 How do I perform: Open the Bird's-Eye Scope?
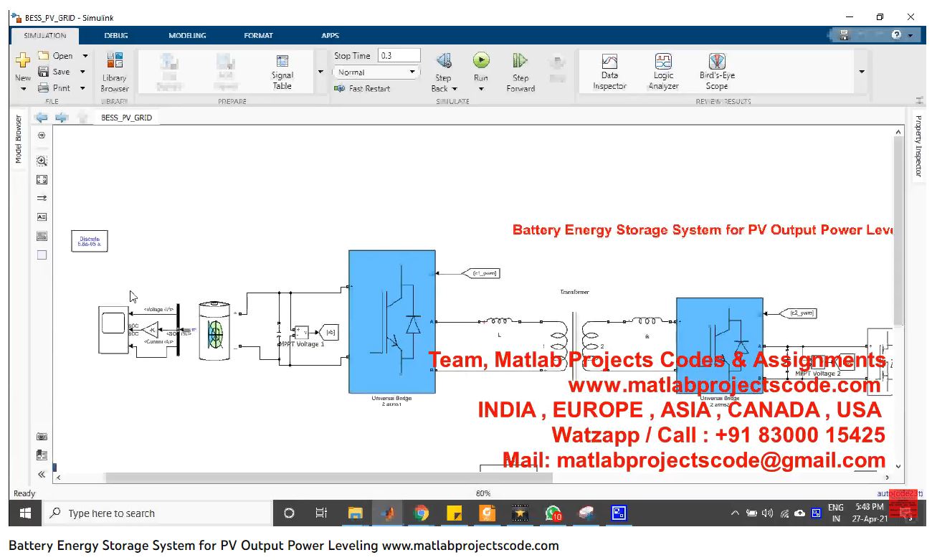coord(717,71)
